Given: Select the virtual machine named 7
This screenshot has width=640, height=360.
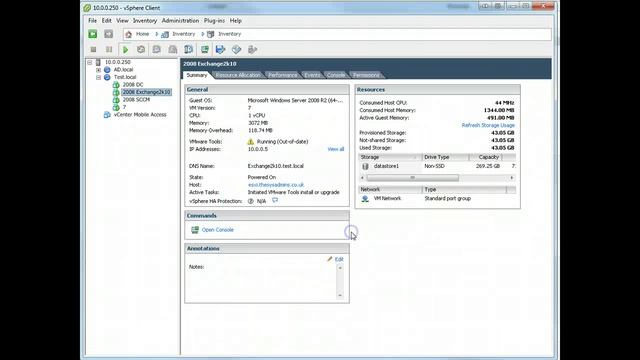Looking at the screenshot, I should (124, 107).
